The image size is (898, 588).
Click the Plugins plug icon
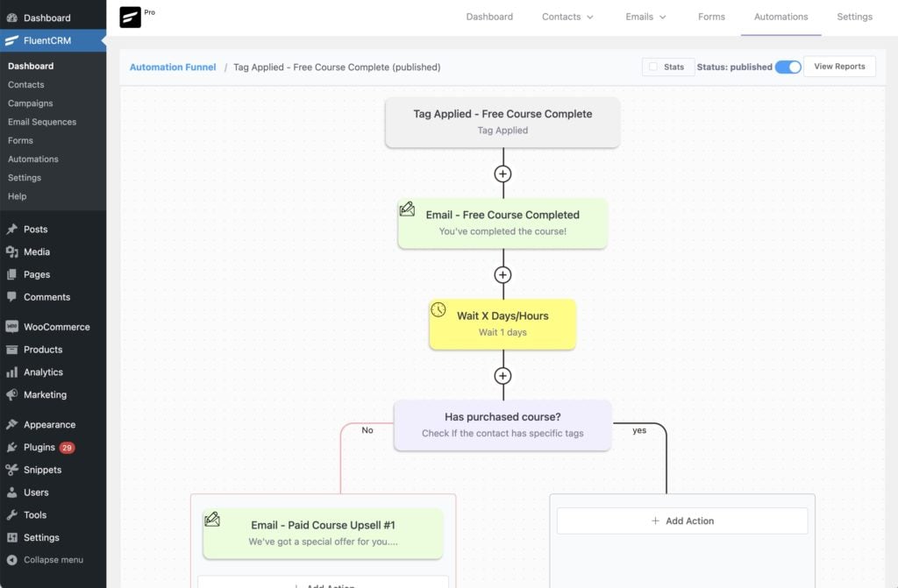11,447
